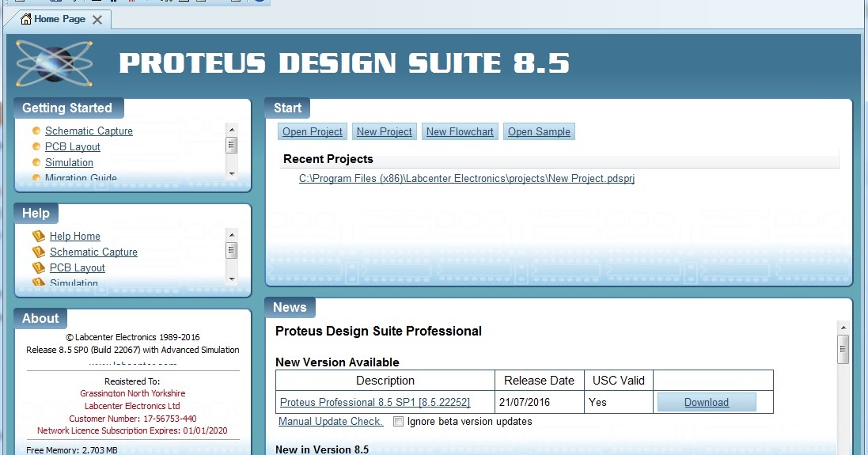Click the News panel header
868x455 pixels.
(x=290, y=307)
